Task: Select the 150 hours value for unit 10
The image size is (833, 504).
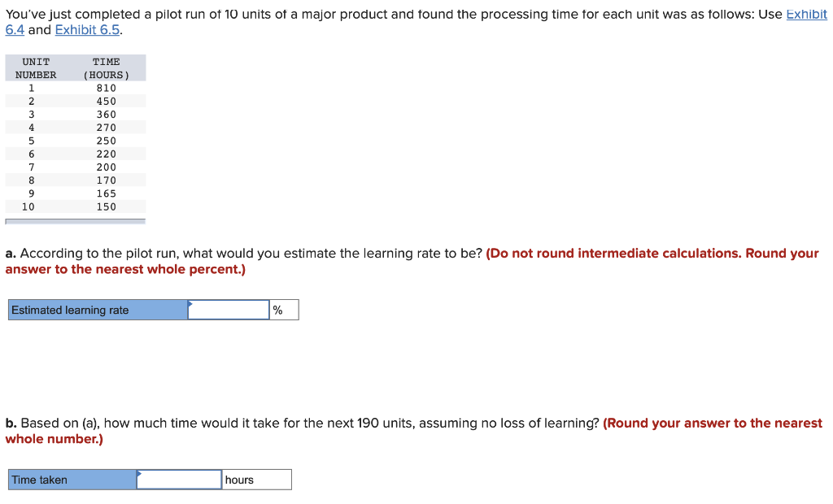Action: coord(107,207)
